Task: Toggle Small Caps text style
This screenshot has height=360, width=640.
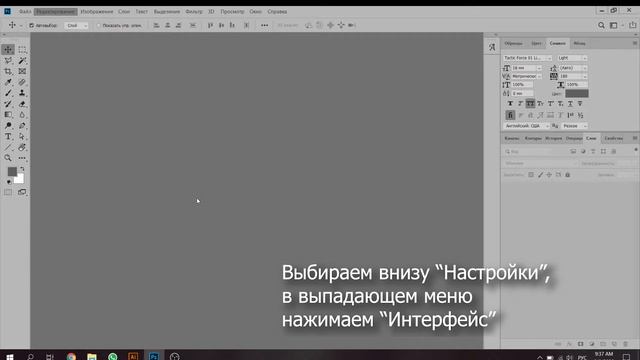Action: 540,104
